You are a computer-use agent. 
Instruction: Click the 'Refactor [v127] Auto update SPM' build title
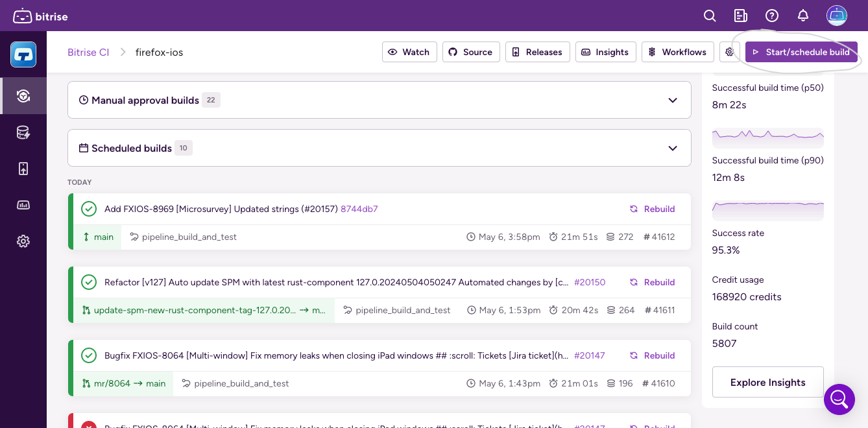337,282
